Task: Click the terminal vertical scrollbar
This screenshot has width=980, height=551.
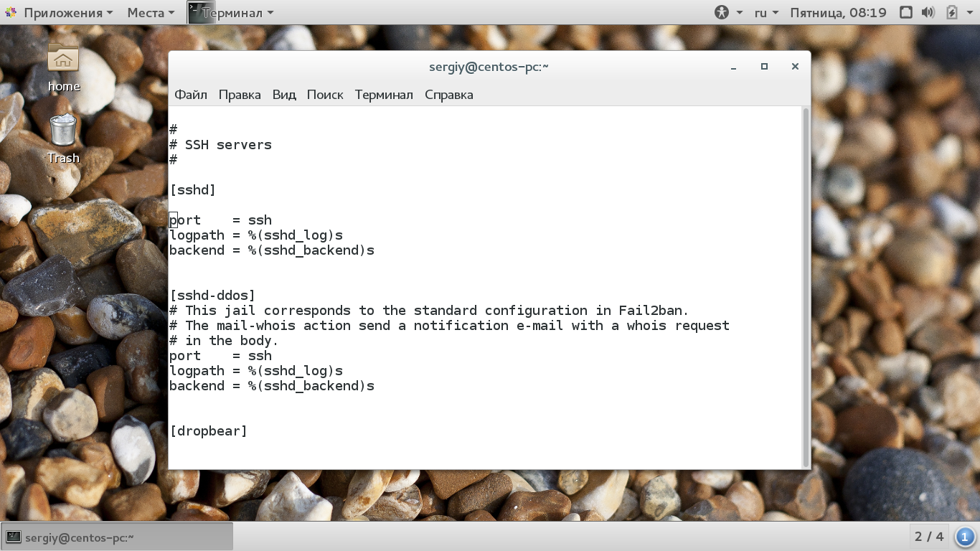Action: click(x=806, y=287)
